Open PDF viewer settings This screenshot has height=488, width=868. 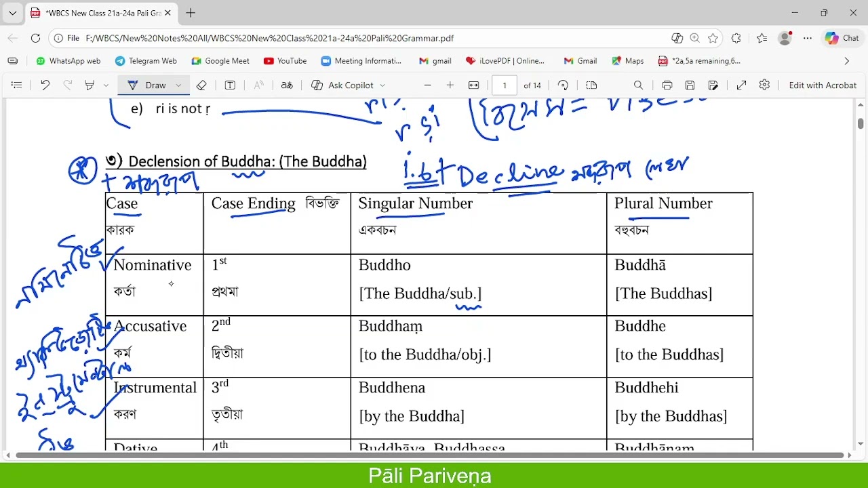tap(764, 85)
